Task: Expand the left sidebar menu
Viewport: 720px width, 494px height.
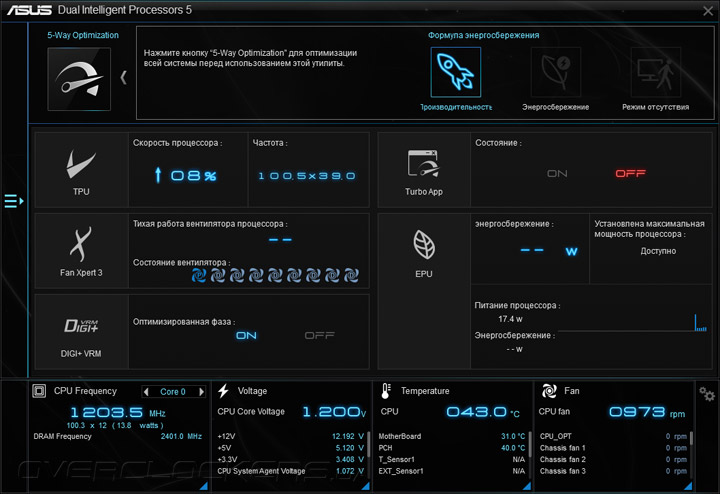Action: (13, 201)
